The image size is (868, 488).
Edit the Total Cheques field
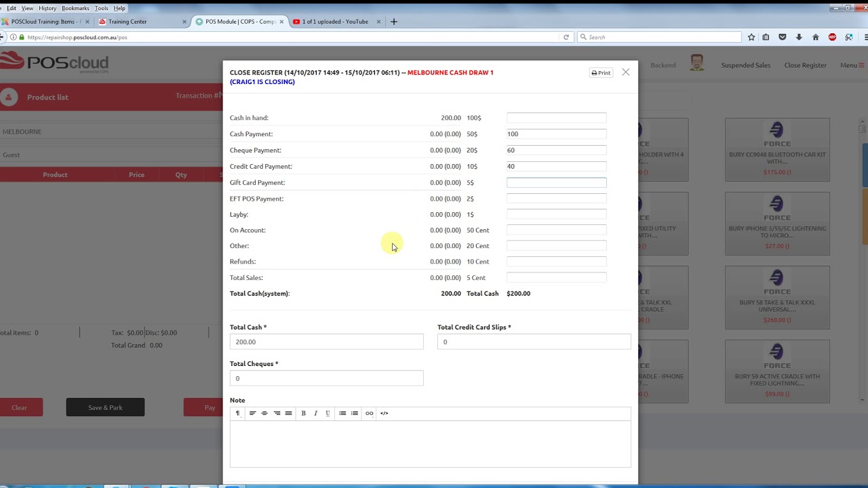(326, 378)
